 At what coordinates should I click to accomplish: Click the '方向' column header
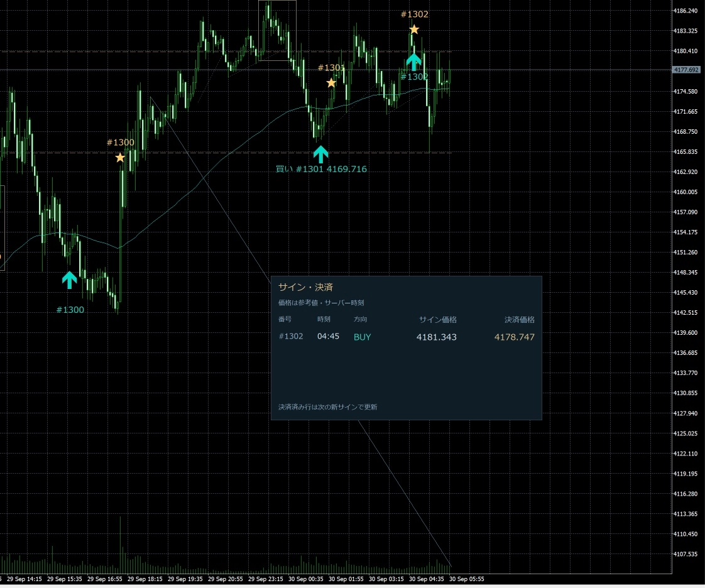(x=361, y=319)
